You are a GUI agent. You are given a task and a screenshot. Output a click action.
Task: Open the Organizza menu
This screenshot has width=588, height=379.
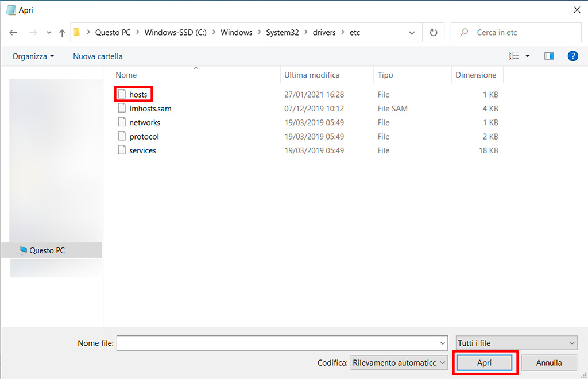[33, 56]
